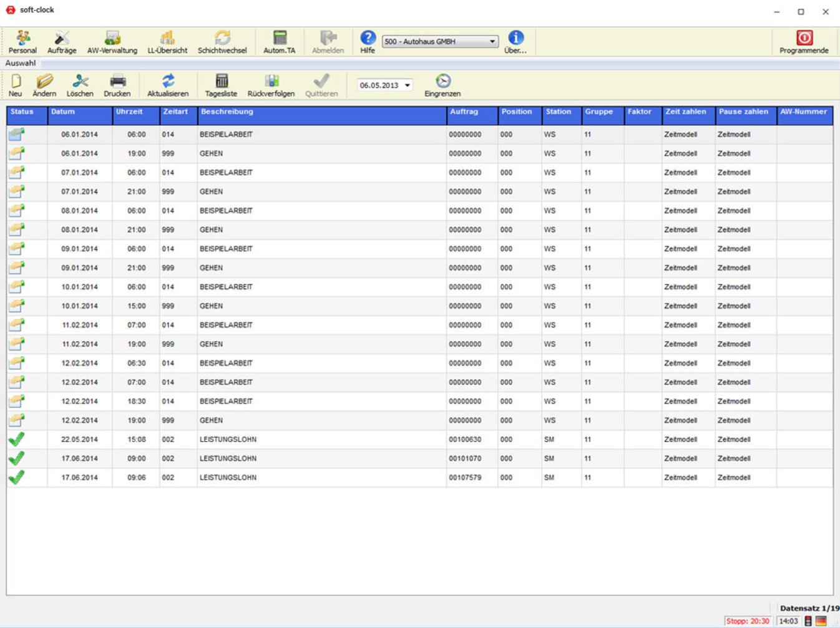Screen dimensions: 840x628
Task: Sort by the Uhrzeit column header
Action: [x=136, y=115]
